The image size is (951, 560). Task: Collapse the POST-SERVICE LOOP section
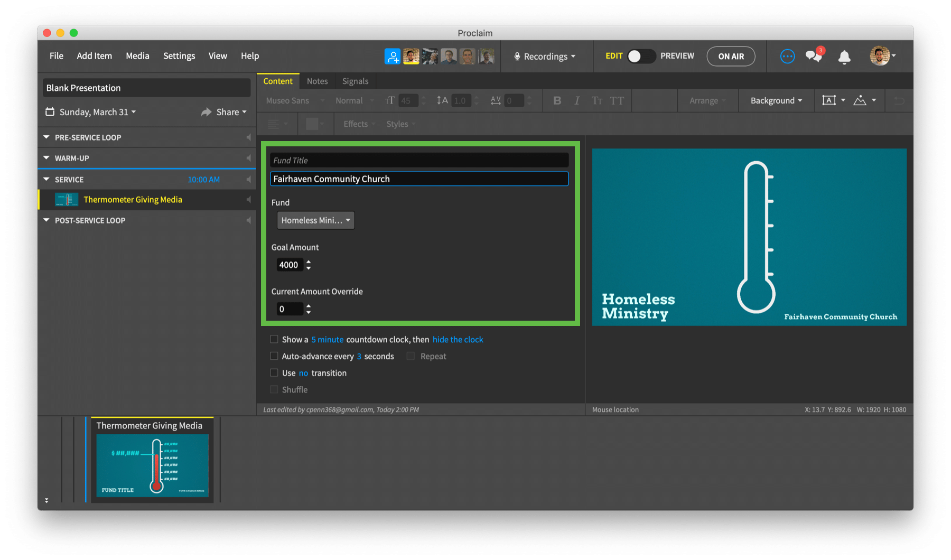[46, 220]
